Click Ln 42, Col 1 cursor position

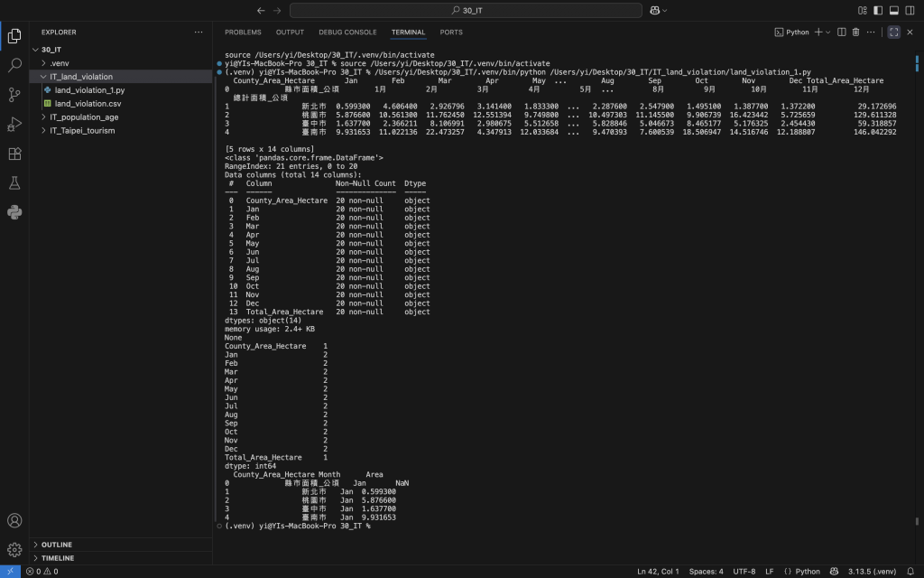[658, 572]
